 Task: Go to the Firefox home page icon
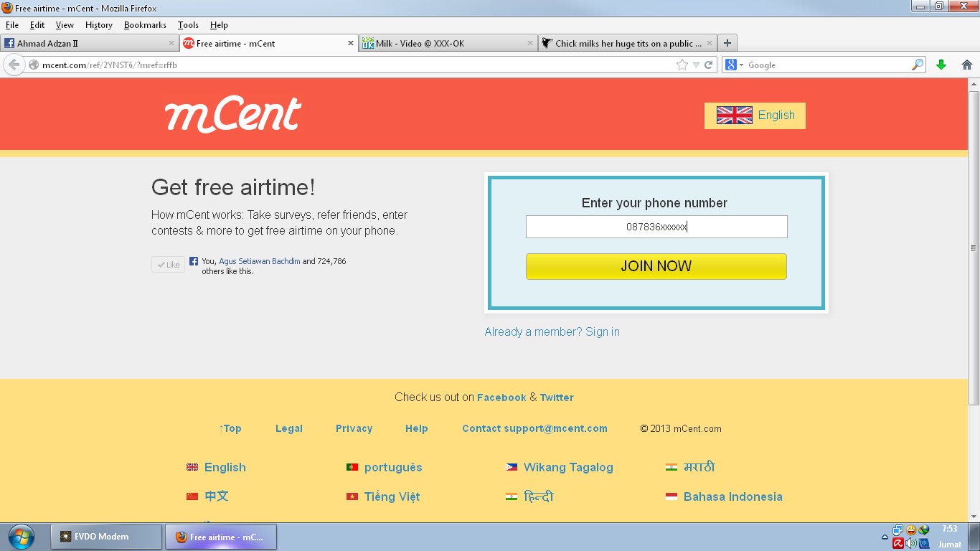tap(967, 65)
